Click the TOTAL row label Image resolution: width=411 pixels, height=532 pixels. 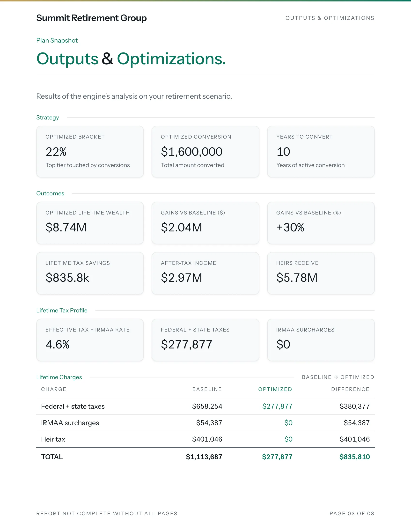pyautogui.click(x=52, y=457)
